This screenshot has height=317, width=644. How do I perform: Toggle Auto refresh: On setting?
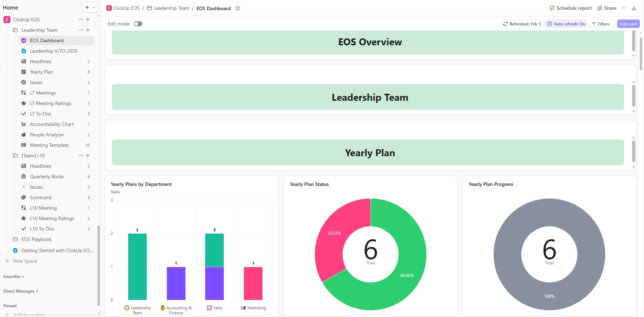[566, 24]
